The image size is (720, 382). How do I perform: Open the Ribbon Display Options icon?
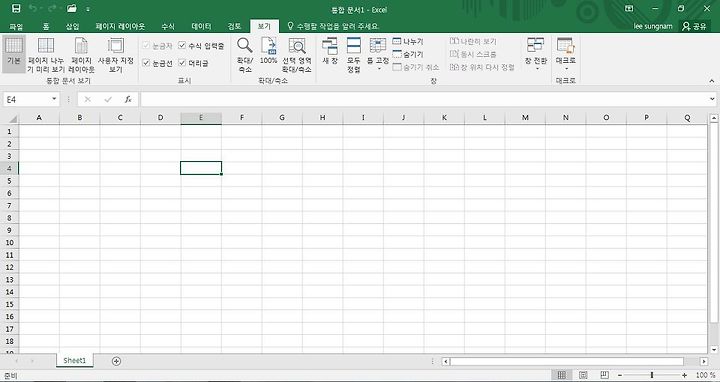click(x=629, y=8)
